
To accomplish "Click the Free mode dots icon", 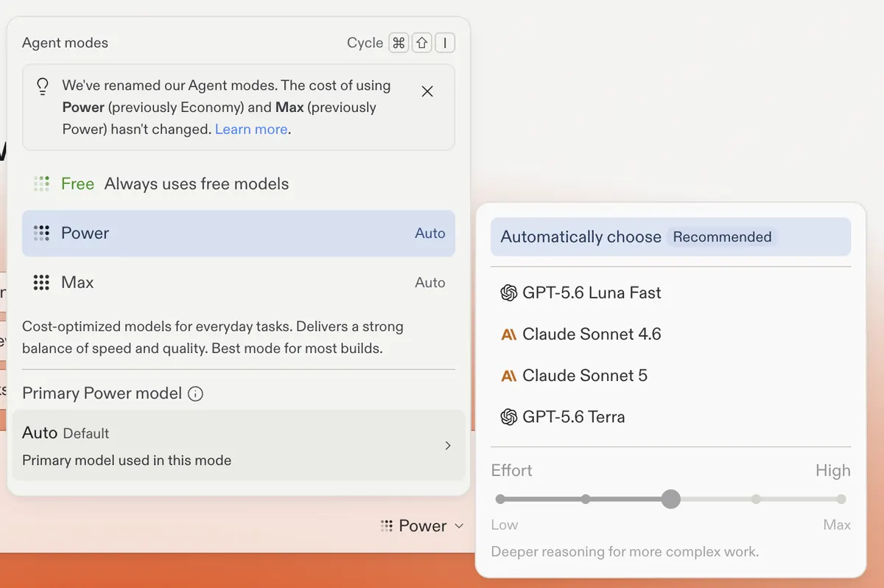I will click(41, 184).
